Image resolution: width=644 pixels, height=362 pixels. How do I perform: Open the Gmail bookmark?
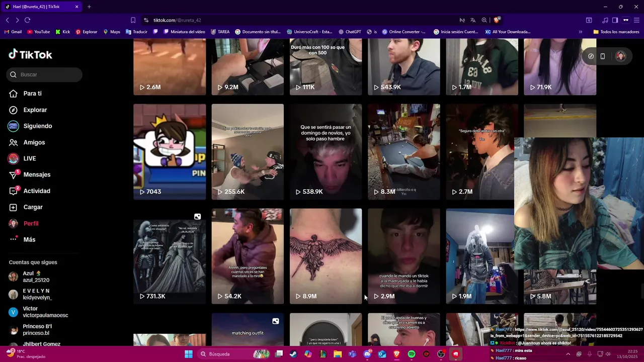click(13, 32)
